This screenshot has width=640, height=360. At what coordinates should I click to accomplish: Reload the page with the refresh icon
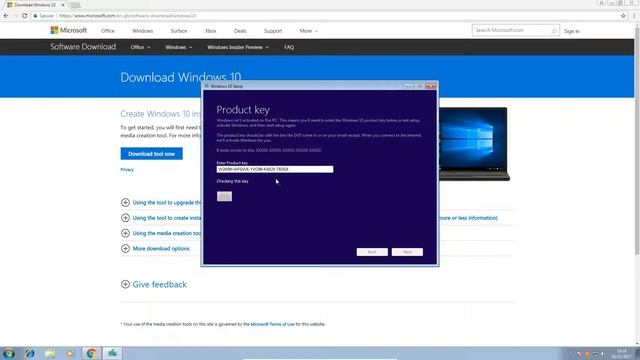point(24,16)
